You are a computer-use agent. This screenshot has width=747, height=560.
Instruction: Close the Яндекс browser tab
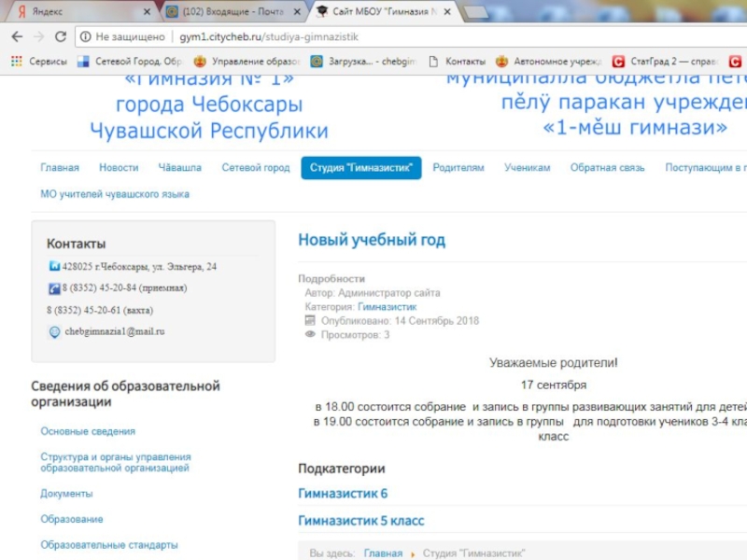[x=147, y=12]
